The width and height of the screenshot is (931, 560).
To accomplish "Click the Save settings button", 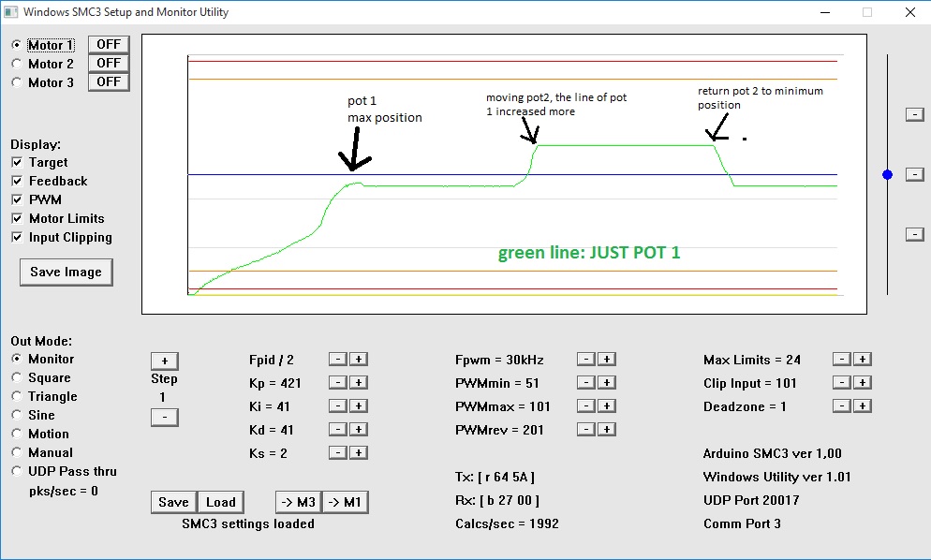I will 174,502.
